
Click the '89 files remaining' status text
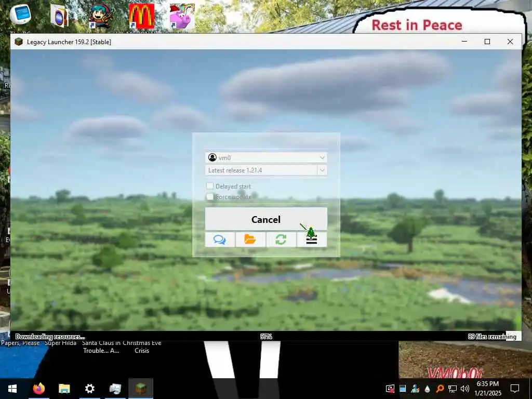492,337
